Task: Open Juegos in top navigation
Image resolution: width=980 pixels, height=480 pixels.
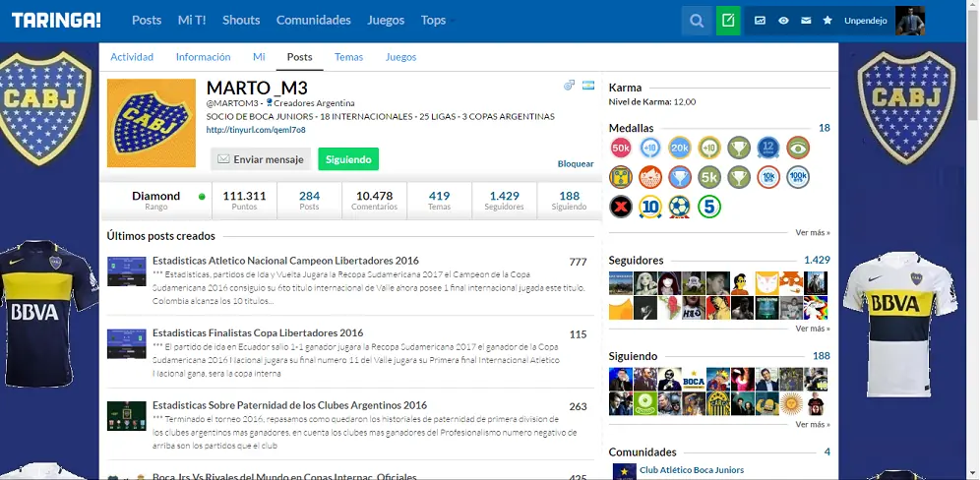Action: pos(386,21)
